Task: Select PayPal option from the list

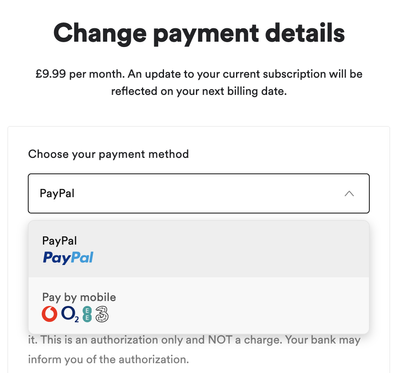Action: pyautogui.click(x=199, y=249)
